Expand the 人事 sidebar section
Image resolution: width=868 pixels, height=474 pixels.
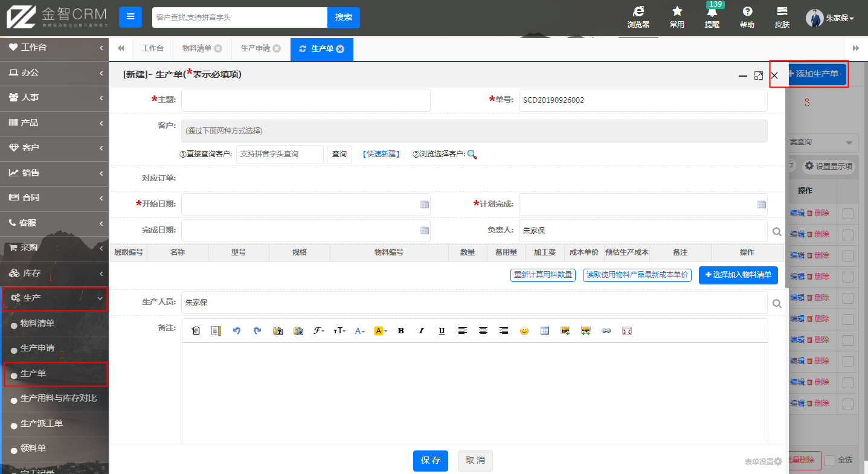pos(54,97)
